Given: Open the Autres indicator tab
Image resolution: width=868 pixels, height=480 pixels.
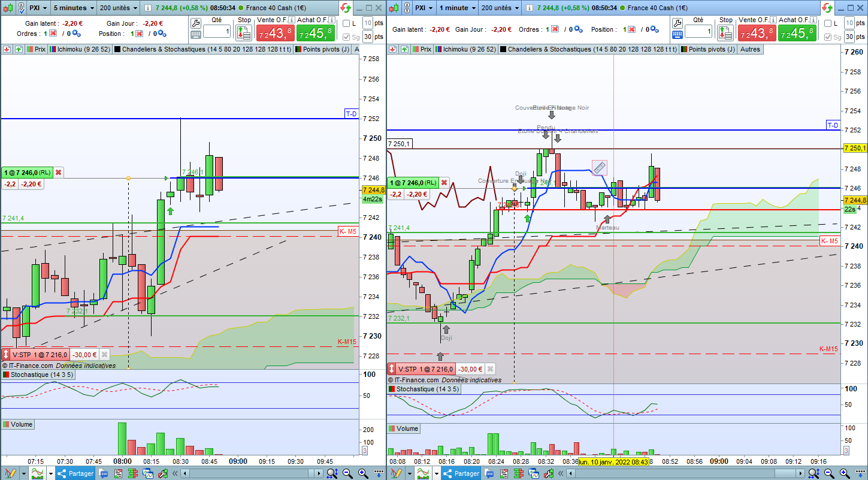Looking at the screenshot, I should [750, 49].
